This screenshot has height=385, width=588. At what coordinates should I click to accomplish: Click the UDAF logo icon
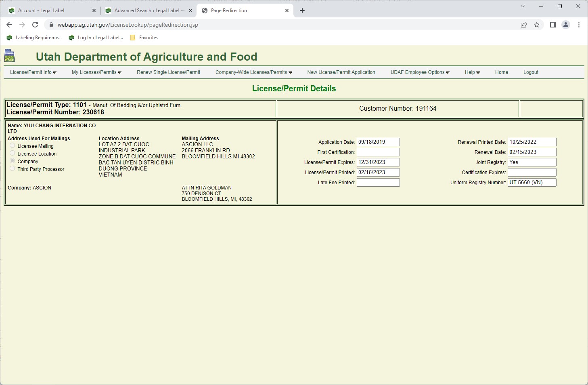pos(9,56)
